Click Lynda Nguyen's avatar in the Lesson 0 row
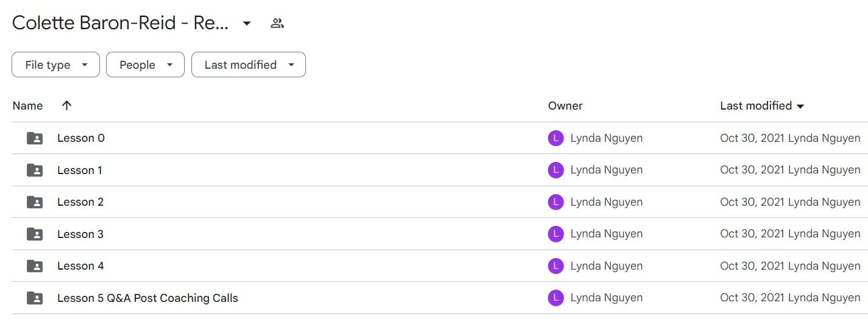The image size is (868, 336). tap(555, 138)
